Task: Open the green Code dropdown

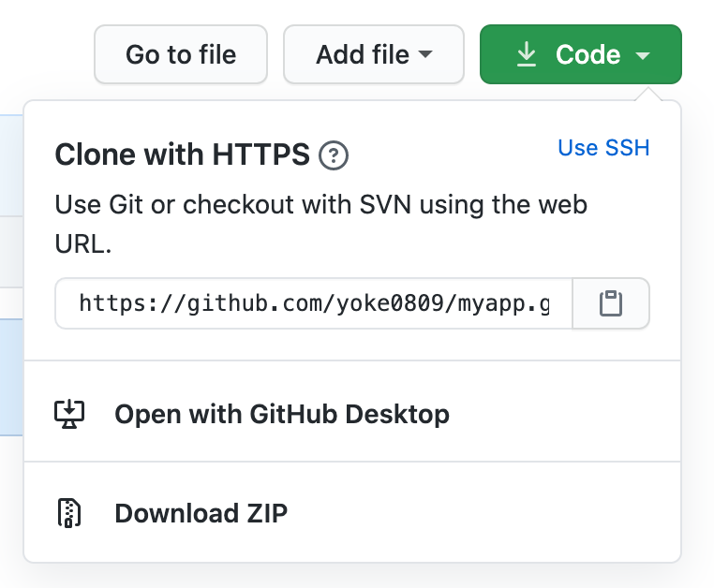Action: point(581,54)
